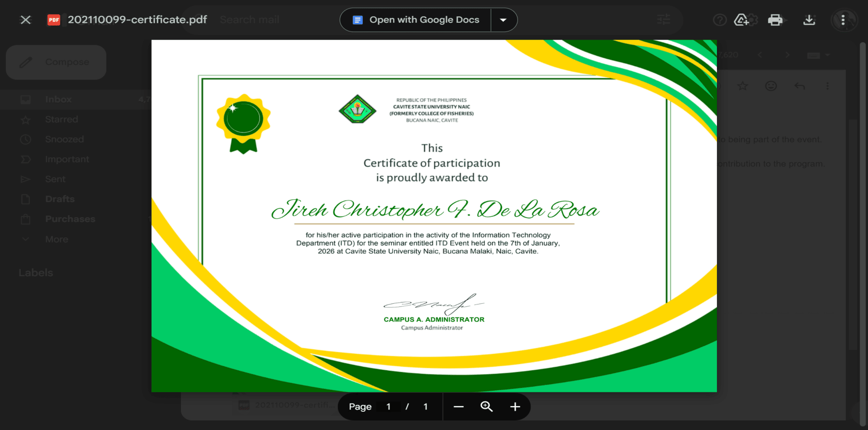Click the 202110099-certifi attachment chip

(x=286, y=405)
